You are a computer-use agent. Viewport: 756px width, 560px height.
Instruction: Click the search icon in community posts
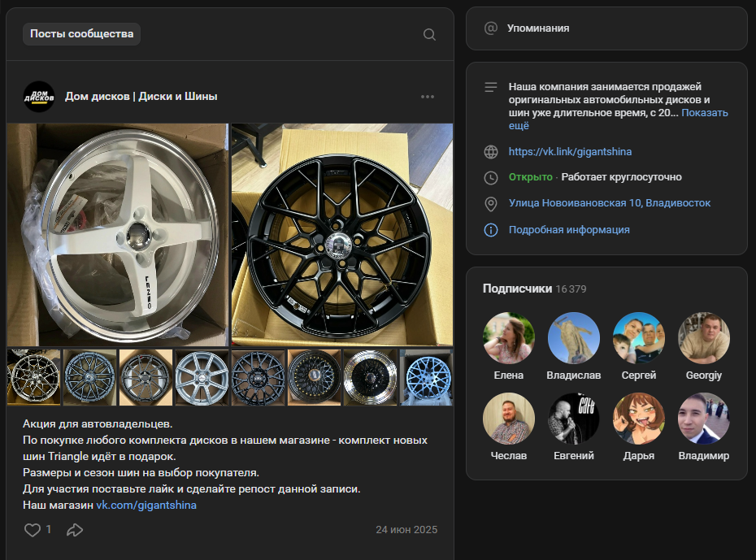429,34
